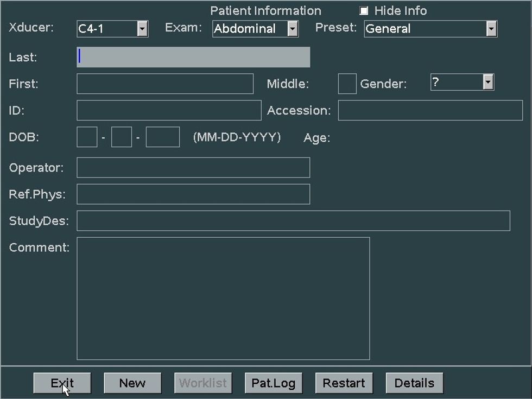Click the Last name input field
Image resolution: width=532 pixels, height=399 pixels.
[193, 57]
